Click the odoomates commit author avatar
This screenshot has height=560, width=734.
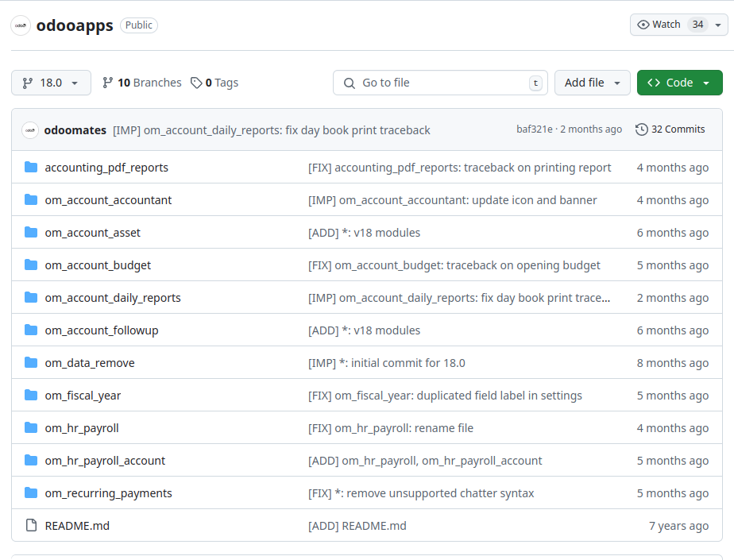[30, 130]
